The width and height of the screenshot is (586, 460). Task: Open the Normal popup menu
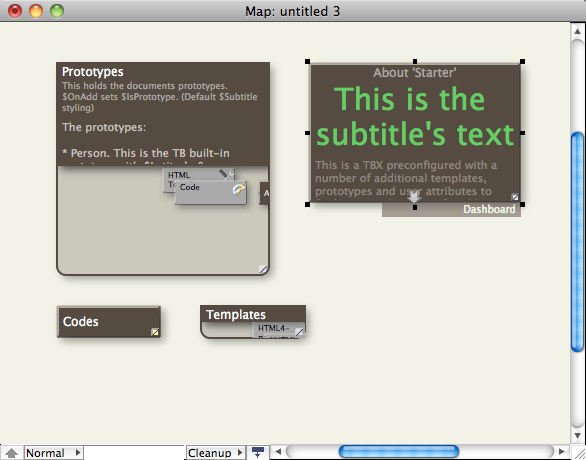pos(53,453)
